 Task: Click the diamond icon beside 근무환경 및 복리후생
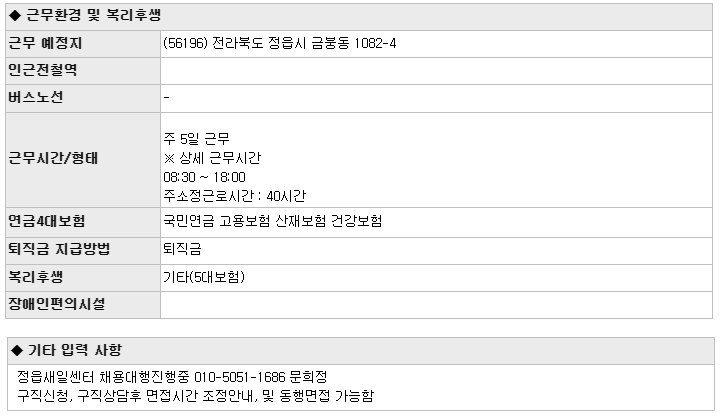(15, 16)
